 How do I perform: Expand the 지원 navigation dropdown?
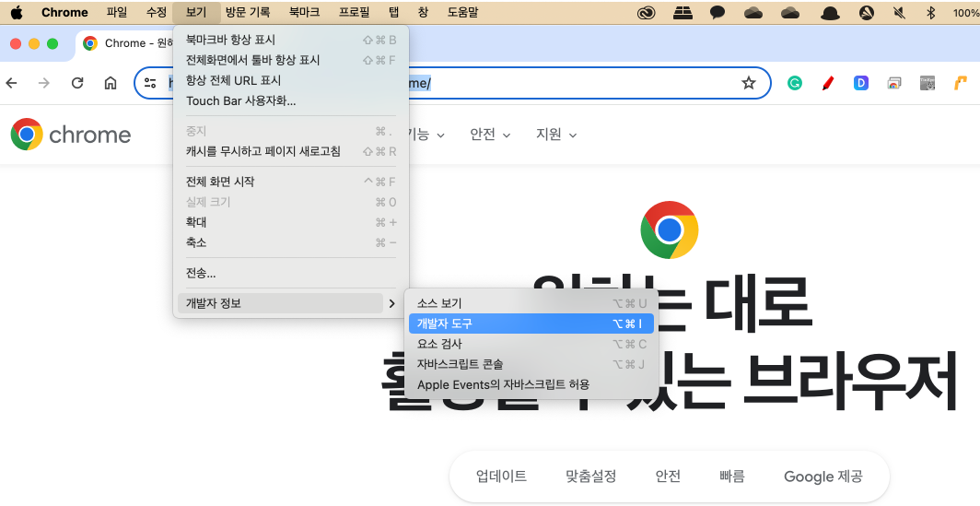tap(556, 135)
